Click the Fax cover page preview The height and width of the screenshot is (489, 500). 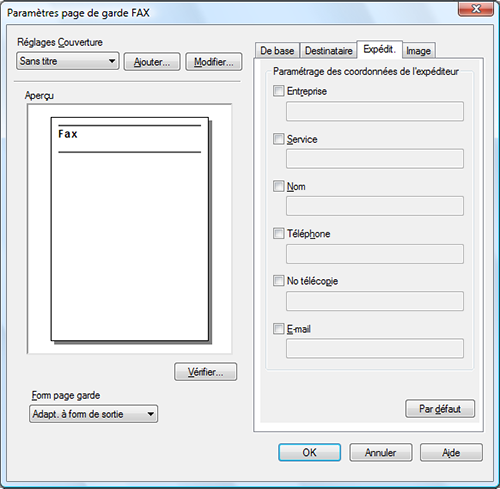[x=130, y=229]
